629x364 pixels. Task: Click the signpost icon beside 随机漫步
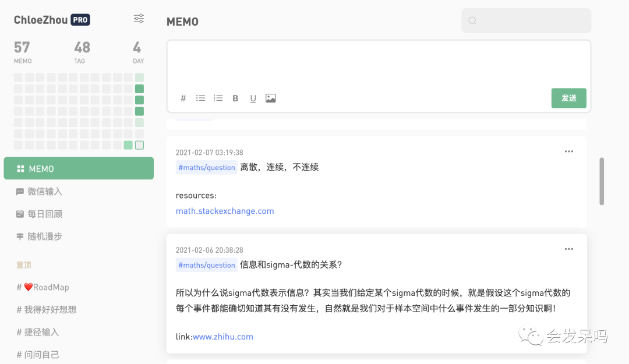tap(20, 236)
